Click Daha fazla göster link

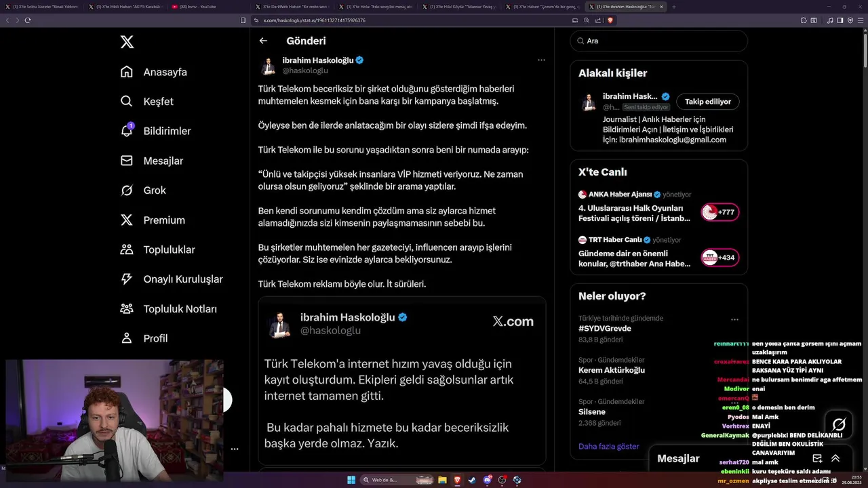608,447
